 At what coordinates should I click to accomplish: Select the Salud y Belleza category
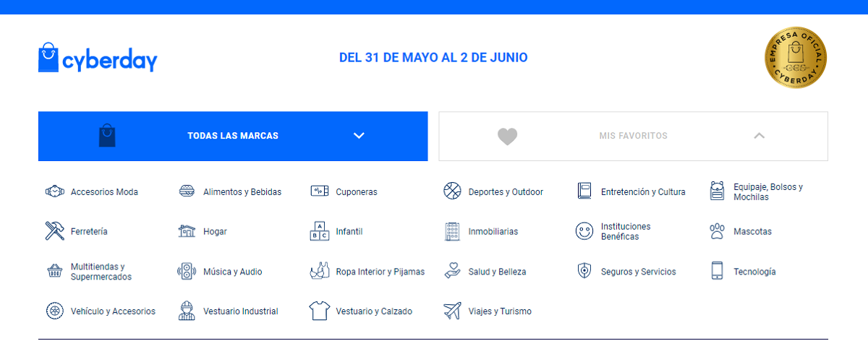pos(497,272)
